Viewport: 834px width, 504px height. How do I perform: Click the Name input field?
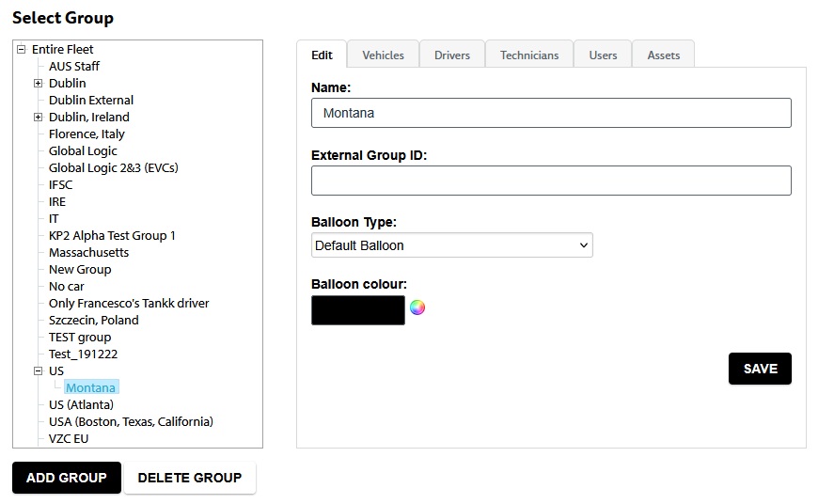(551, 113)
